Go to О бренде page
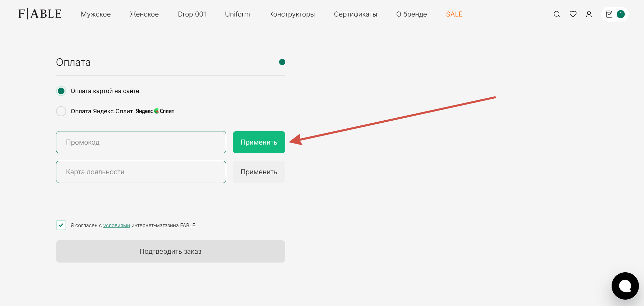Viewport: 644px width, 306px height. 411,14
